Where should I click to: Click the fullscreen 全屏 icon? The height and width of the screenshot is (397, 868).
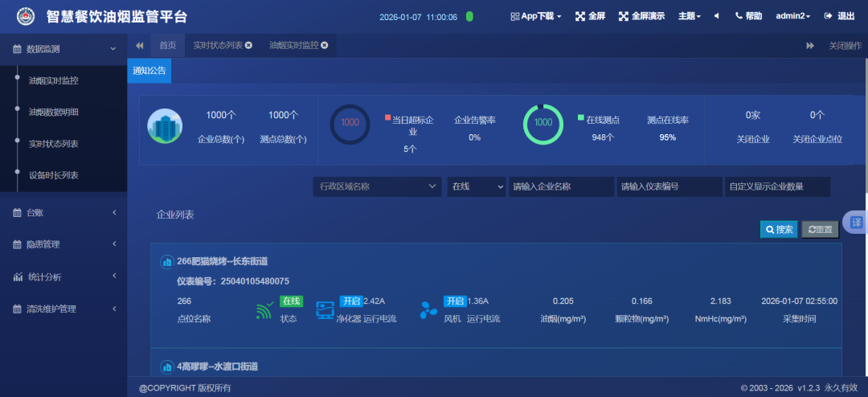coord(580,16)
